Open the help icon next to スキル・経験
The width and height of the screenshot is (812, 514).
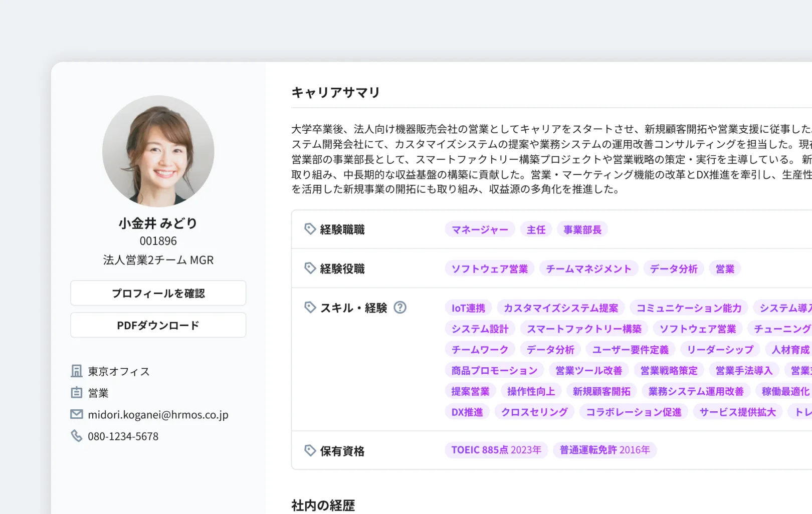point(400,308)
